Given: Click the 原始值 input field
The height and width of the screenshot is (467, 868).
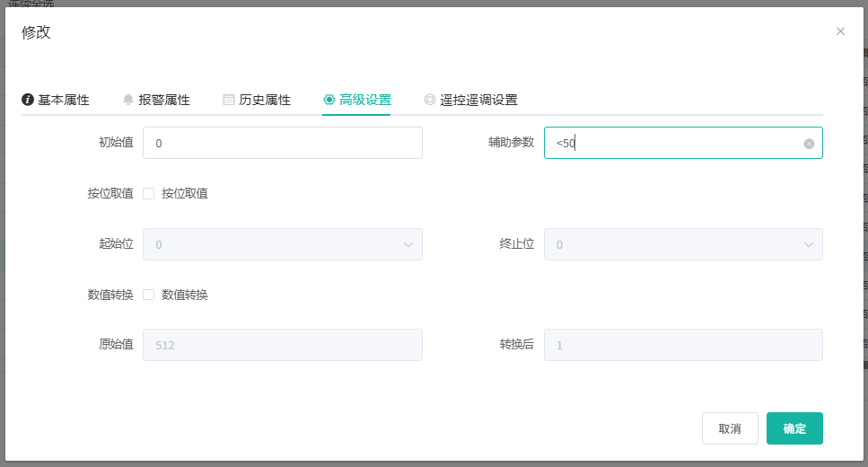Looking at the screenshot, I should click(282, 345).
